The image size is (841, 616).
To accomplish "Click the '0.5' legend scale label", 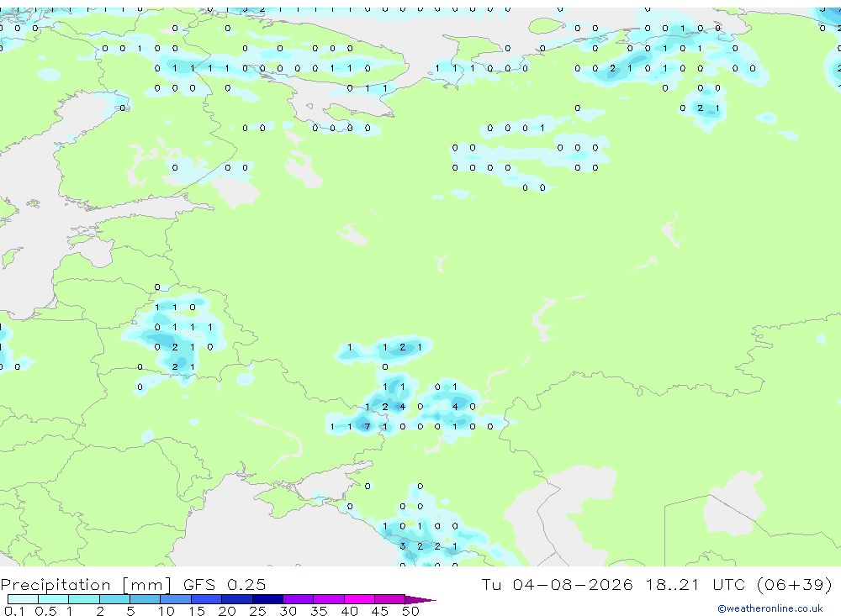I will [x=45, y=611].
